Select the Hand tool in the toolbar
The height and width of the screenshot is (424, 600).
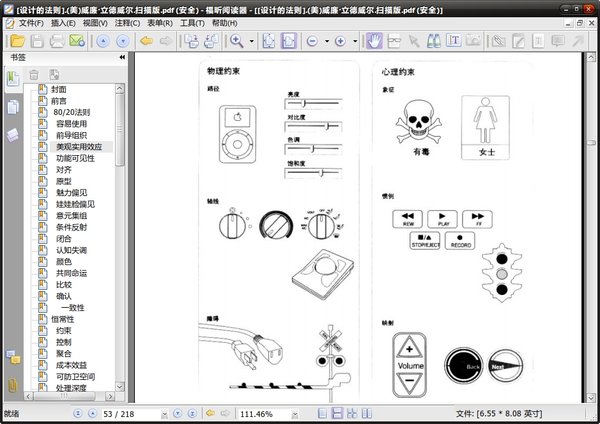point(374,41)
